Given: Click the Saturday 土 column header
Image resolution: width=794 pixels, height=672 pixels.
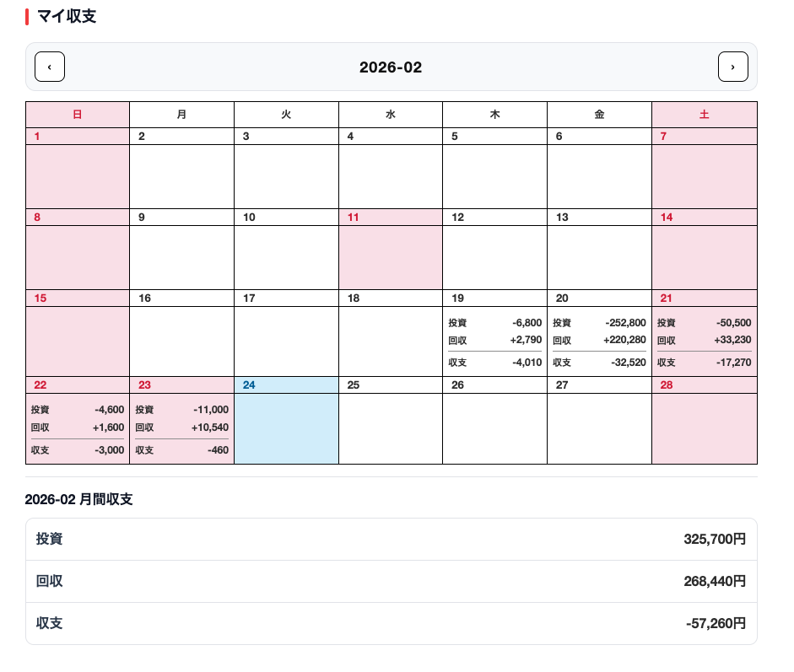Looking at the screenshot, I should 704,115.
